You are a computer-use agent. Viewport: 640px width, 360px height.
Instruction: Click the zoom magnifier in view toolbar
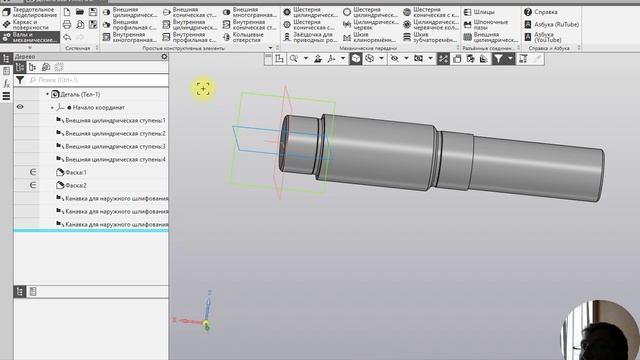tap(293, 59)
